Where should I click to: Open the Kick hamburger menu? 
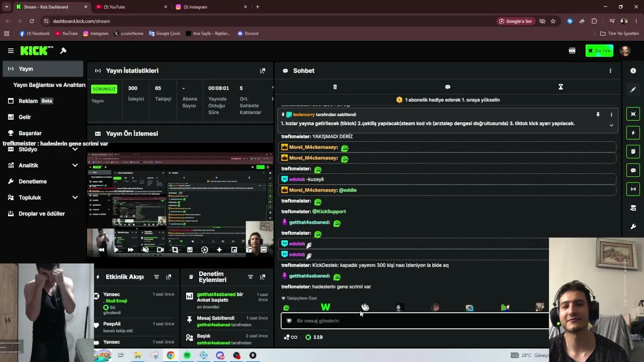11,51
